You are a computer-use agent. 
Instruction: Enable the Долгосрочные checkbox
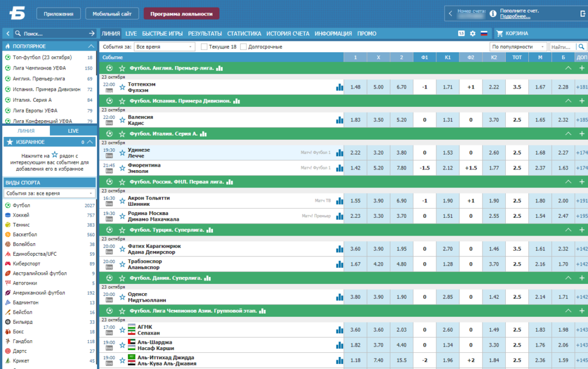pyautogui.click(x=243, y=47)
